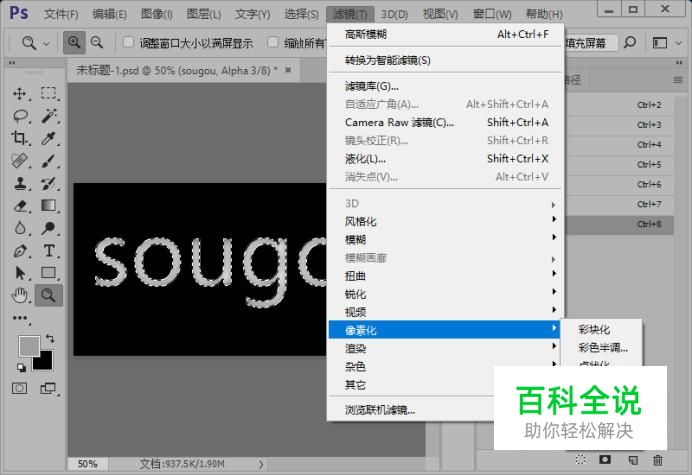
Task: Choose Camera Raw 滤镜(C)...
Action: (x=446, y=122)
